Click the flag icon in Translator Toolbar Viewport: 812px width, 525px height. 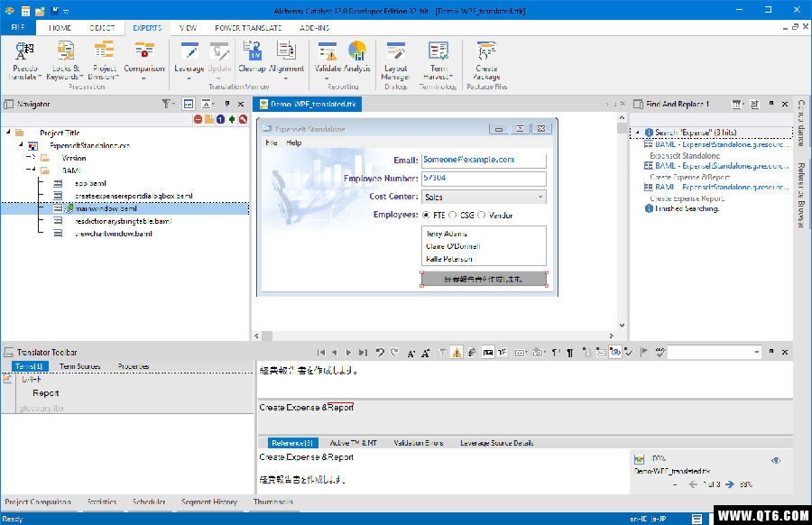click(x=643, y=353)
